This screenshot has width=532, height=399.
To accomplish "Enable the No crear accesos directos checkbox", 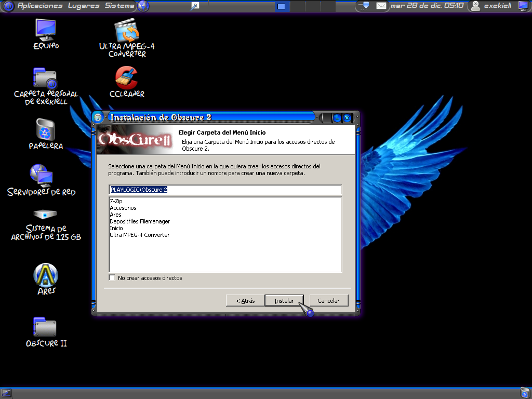I will 112,278.
